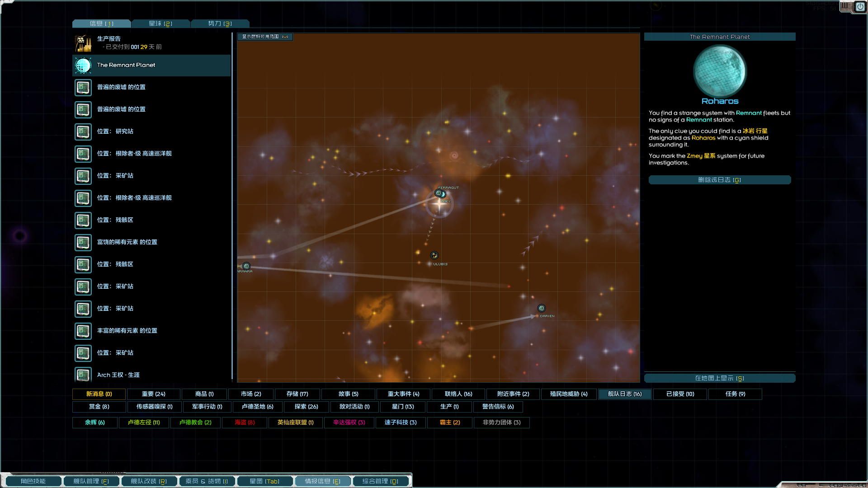Click the Ulubis star system icon
This screenshot has width=868, height=488.
434,255
